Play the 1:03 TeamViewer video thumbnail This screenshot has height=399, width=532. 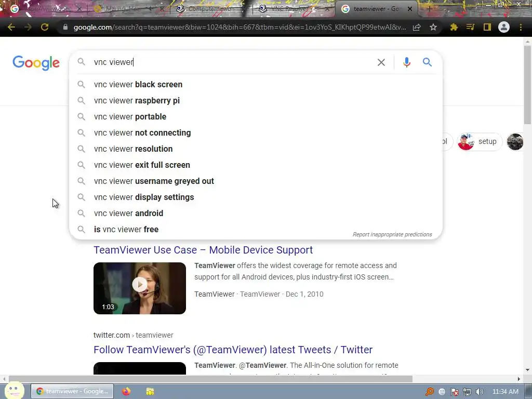[x=140, y=288]
